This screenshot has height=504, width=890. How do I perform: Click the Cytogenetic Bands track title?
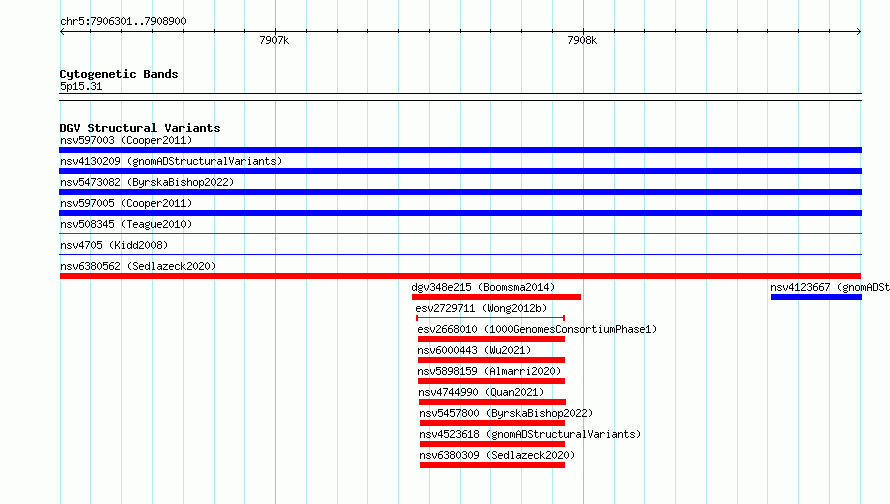pos(119,74)
